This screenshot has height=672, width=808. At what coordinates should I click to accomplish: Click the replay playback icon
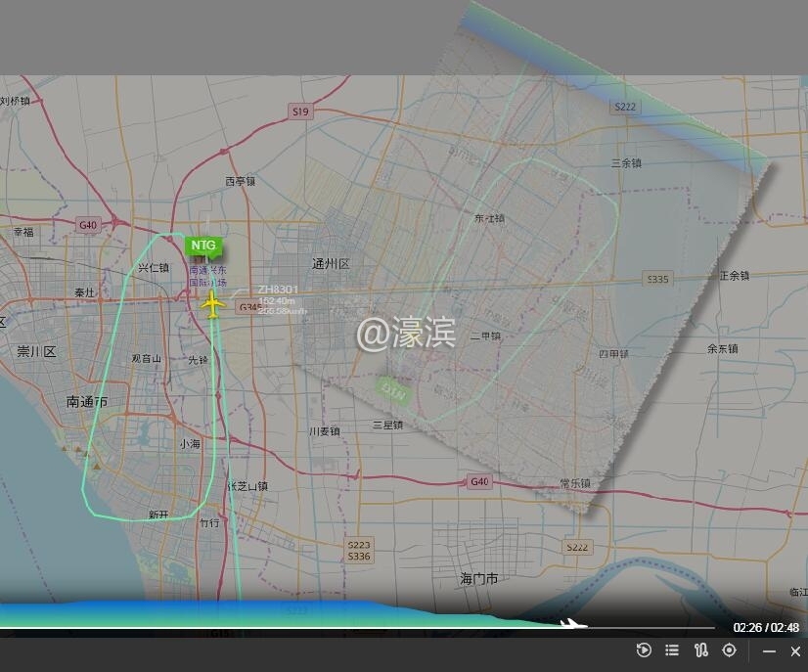[x=644, y=650]
